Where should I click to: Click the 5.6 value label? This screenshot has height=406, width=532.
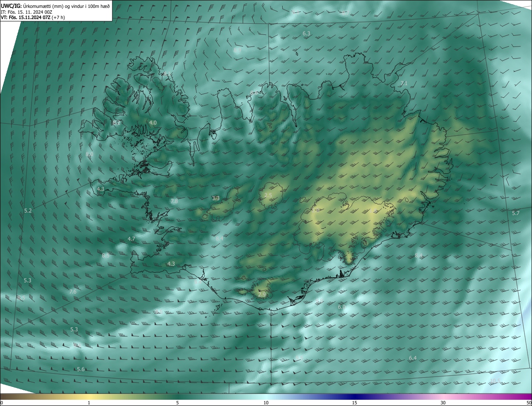[81, 369]
